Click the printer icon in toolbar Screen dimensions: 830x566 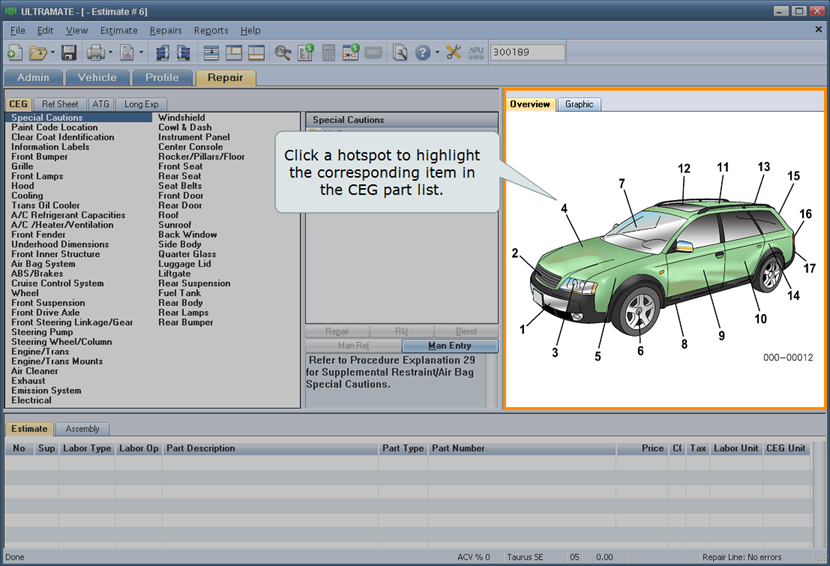[x=96, y=52]
